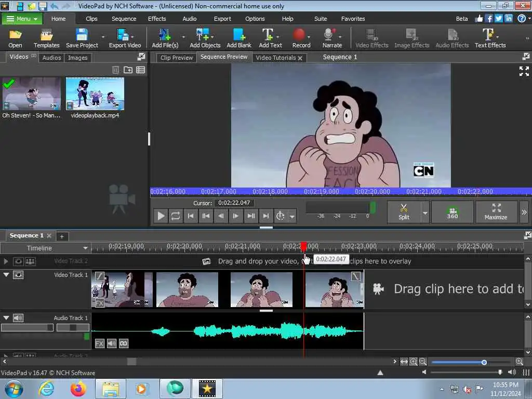Expand Video Track 2 triangle
This screenshot has width=532, height=399.
tap(6, 261)
